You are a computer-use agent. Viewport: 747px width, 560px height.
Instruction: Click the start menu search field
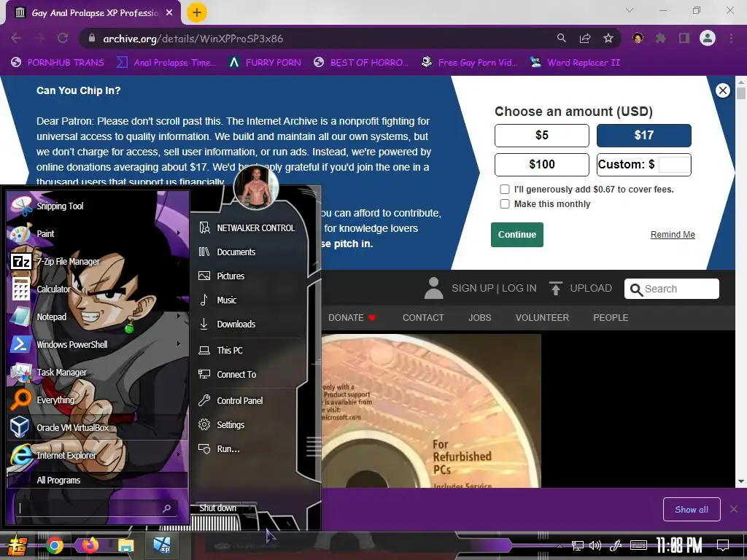(x=98, y=508)
